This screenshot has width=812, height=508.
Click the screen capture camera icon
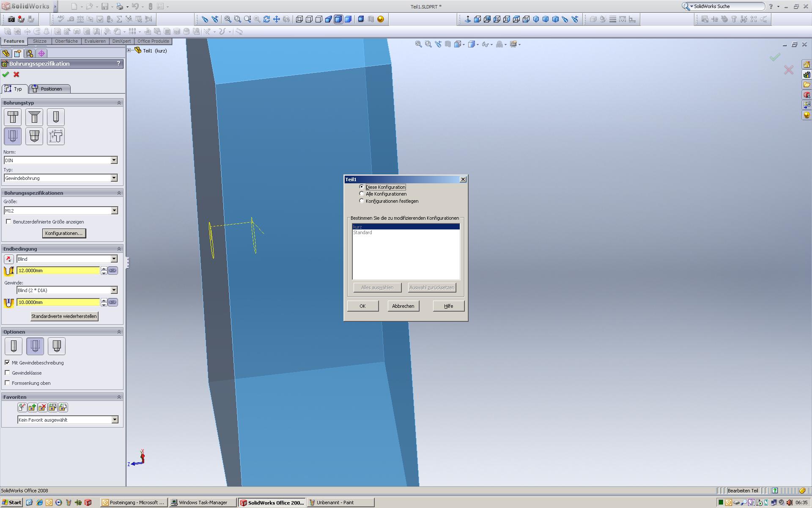[11, 19]
